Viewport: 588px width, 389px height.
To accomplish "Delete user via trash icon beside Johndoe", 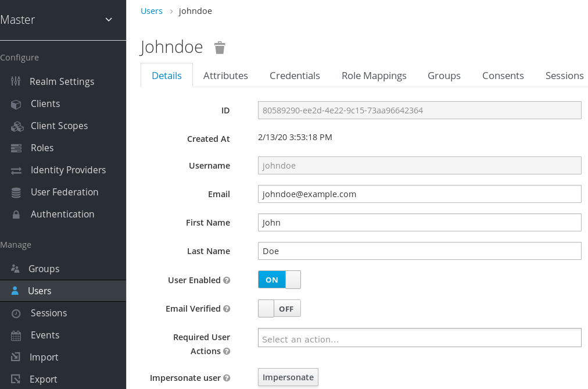I will click(220, 48).
